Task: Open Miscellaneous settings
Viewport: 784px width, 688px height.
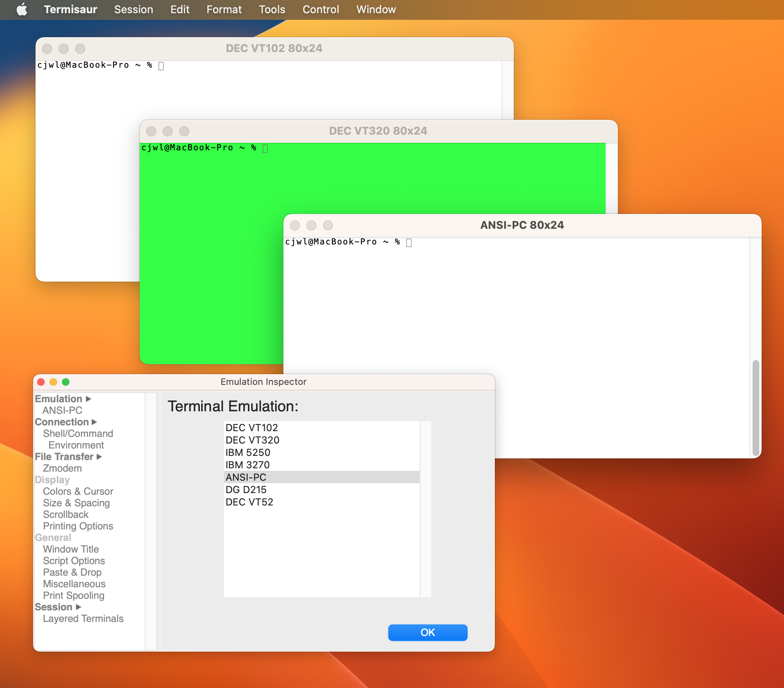Action: (74, 584)
